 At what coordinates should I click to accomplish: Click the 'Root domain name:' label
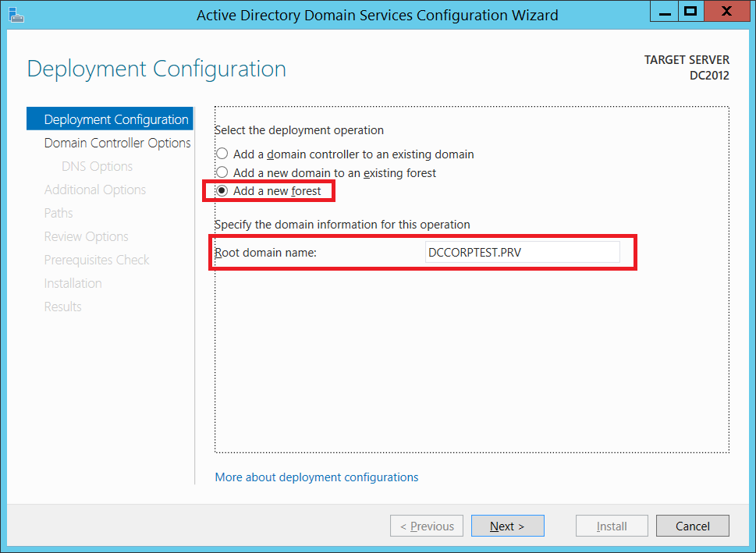click(x=265, y=253)
